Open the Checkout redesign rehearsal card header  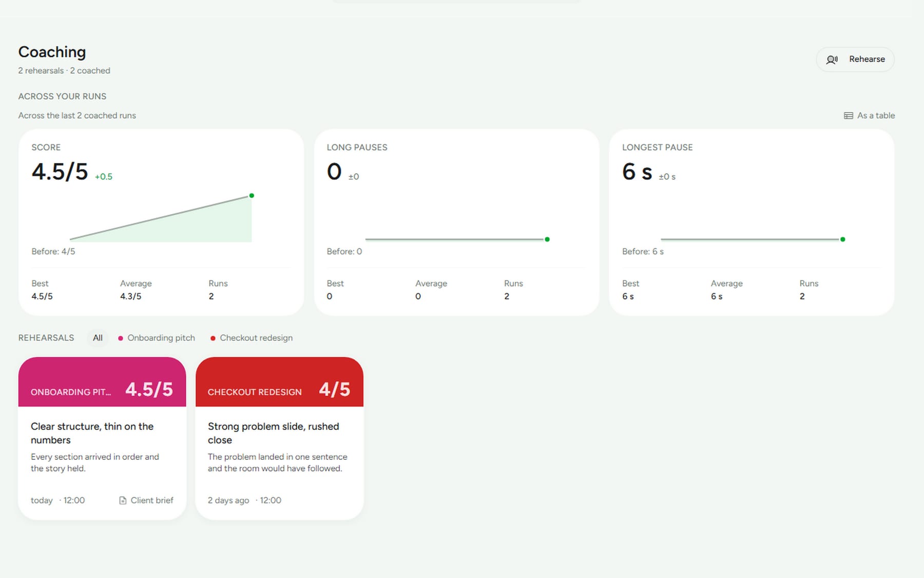tap(279, 382)
